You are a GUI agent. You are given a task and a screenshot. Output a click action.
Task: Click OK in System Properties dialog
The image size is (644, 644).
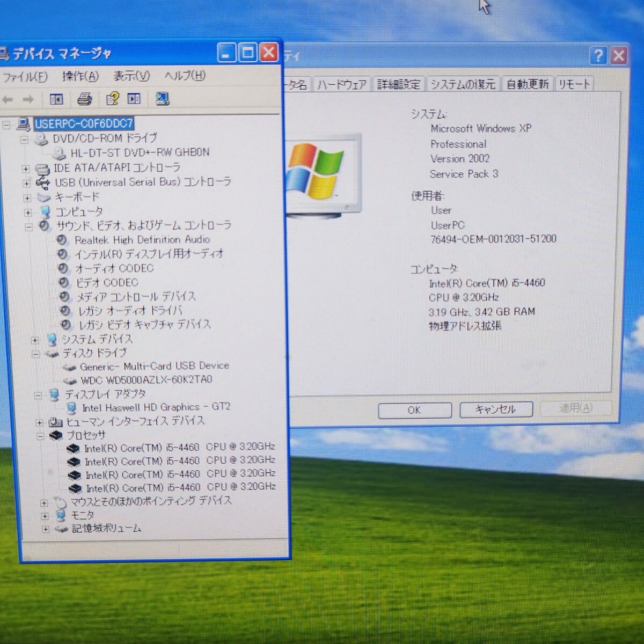(x=414, y=410)
